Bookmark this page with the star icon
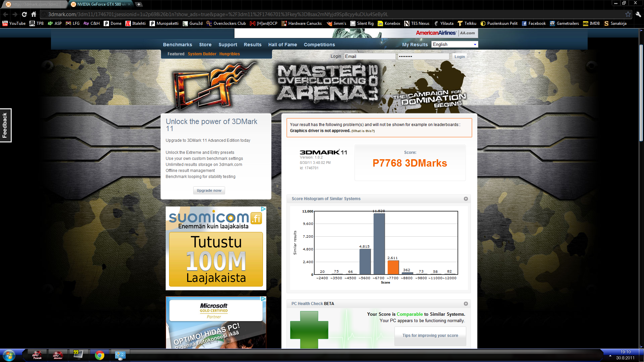The height and width of the screenshot is (362, 644). coord(628,14)
